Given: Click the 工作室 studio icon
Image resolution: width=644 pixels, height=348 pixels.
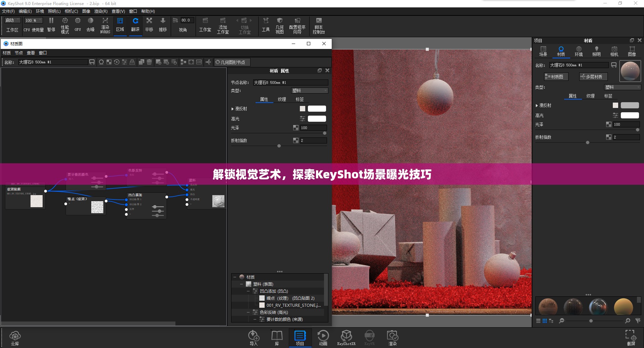Looking at the screenshot, I should pyautogui.click(x=205, y=25).
